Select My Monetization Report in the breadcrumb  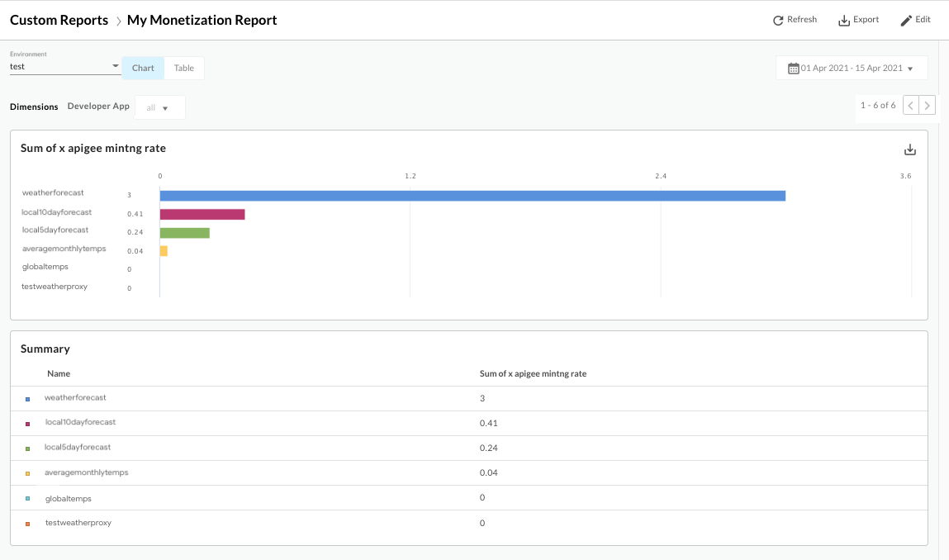[202, 19]
